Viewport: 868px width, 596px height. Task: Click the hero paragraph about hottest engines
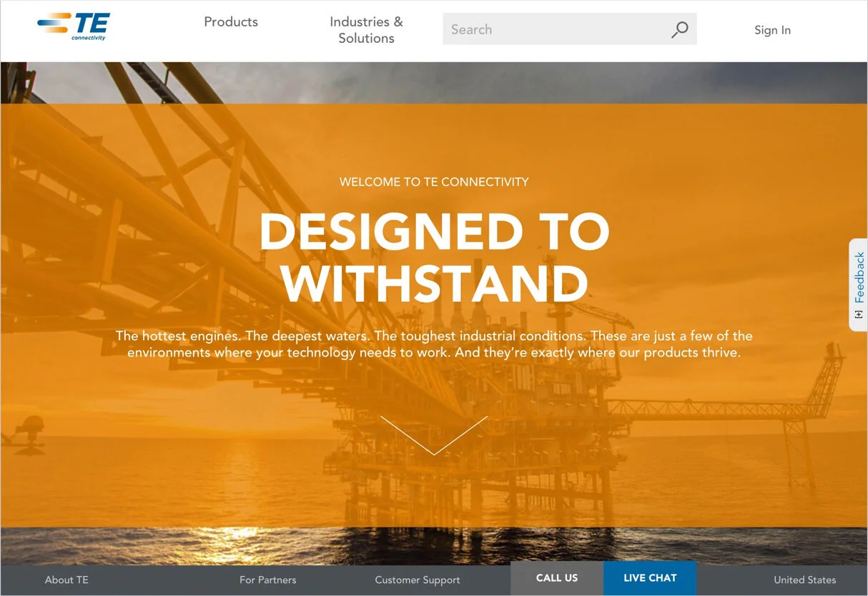[x=434, y=344]
